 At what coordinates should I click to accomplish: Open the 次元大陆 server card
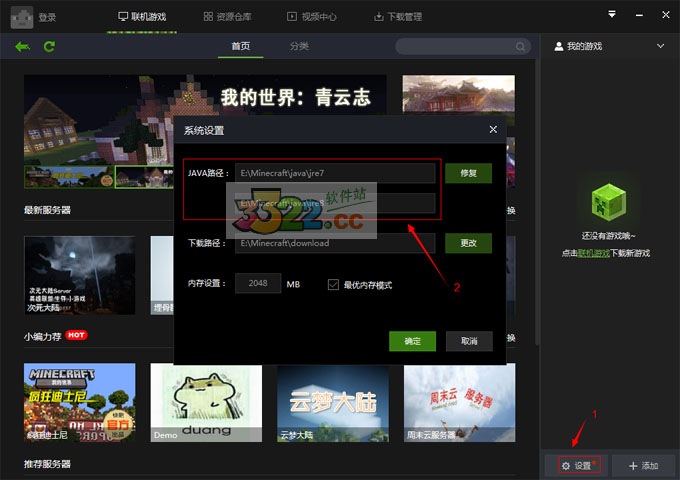coord(80,275)
